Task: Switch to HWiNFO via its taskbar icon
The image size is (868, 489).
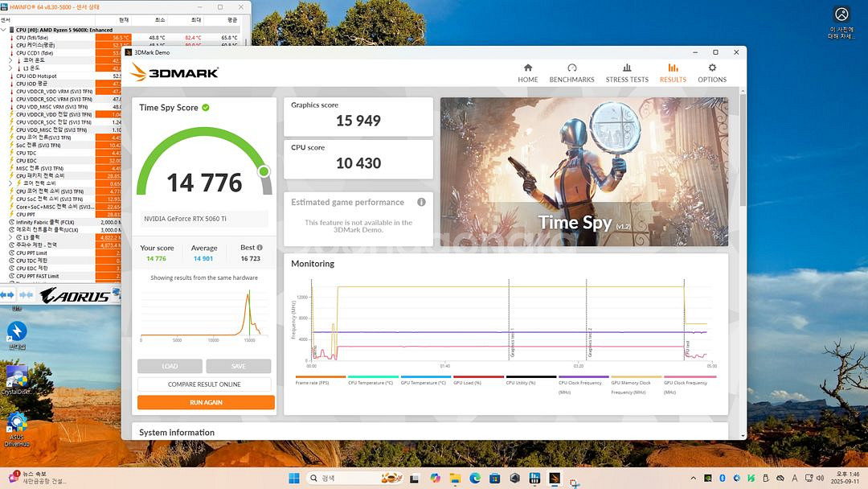Action: 534,478
